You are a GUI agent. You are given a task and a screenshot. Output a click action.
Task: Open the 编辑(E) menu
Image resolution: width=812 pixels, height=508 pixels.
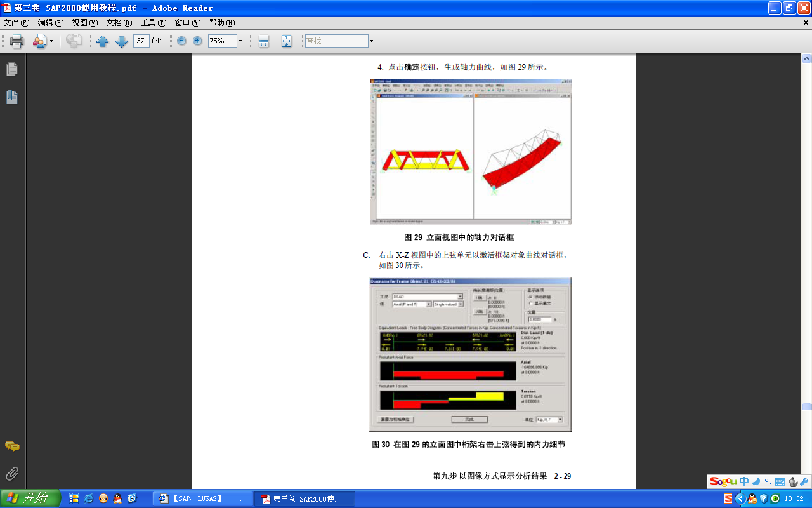click(51, 23)
